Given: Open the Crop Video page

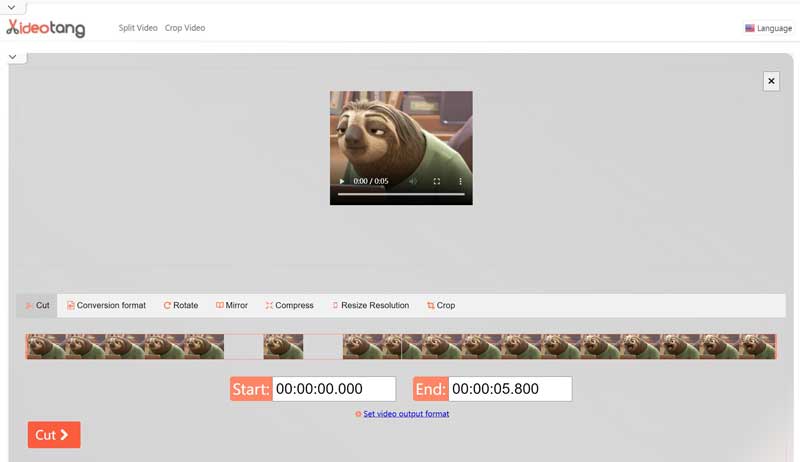Looking at the screenshot, I should (x=185, y=28).
